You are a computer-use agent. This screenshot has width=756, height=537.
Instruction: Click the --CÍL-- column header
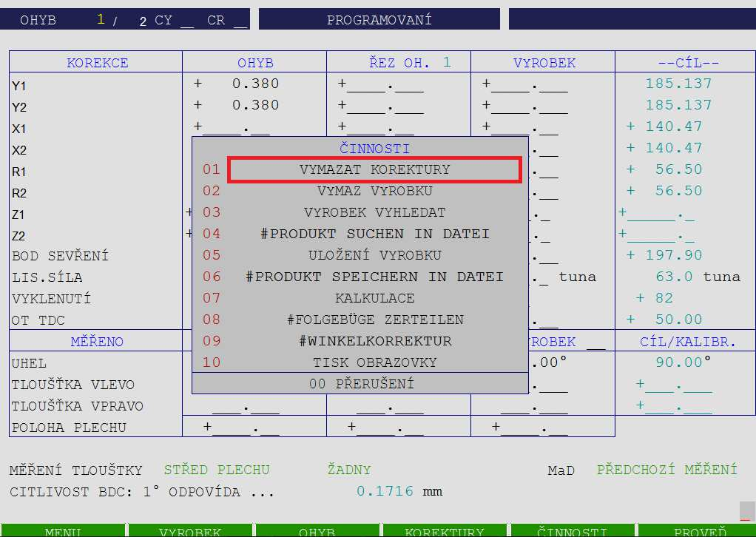[689, 63]
